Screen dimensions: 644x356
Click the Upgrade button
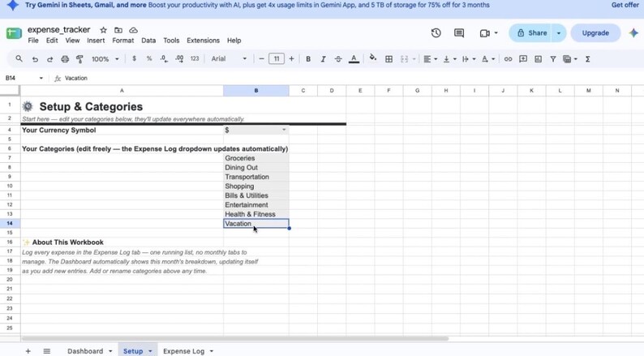click(595, 33)
